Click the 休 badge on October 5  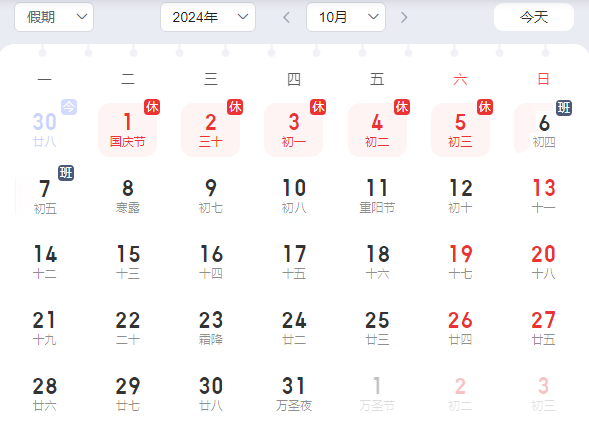[485, 107]
